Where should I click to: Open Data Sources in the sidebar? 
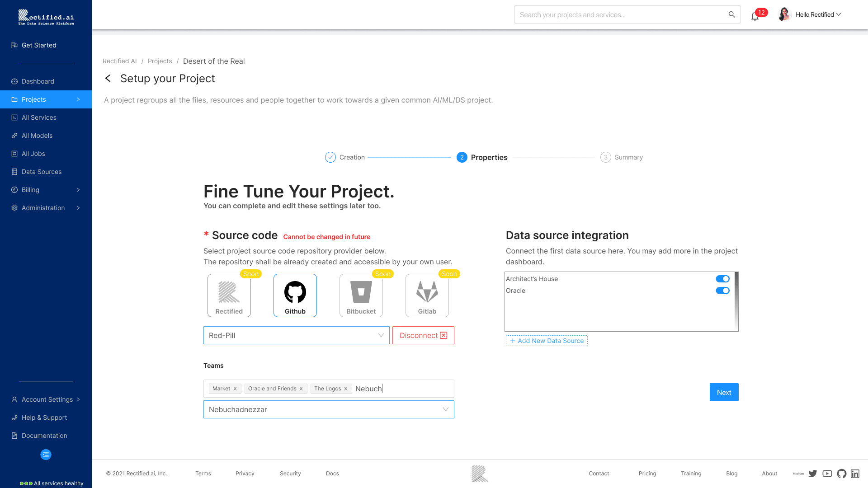pyautogui.click(x=42, y=172)
